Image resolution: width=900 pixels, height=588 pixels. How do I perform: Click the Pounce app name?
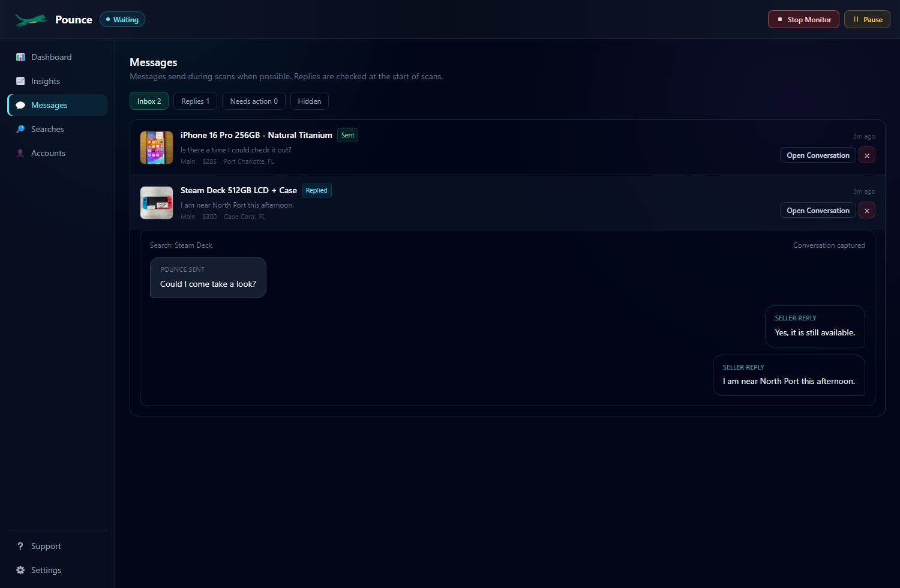74,20
